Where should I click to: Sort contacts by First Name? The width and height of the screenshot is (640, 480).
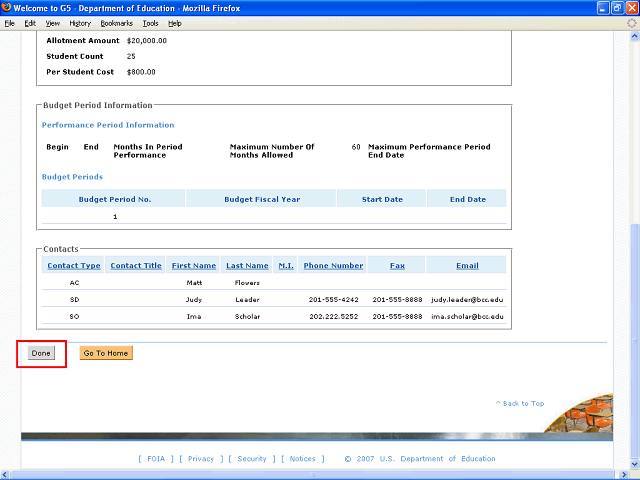(x=193, y=265)
